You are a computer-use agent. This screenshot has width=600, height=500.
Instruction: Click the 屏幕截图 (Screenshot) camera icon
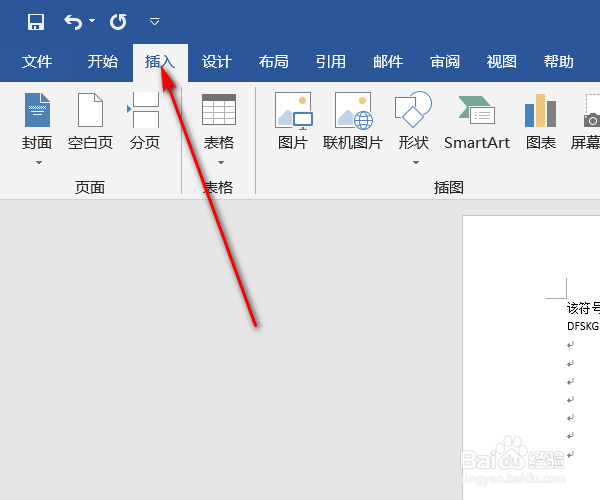(592, 111)
